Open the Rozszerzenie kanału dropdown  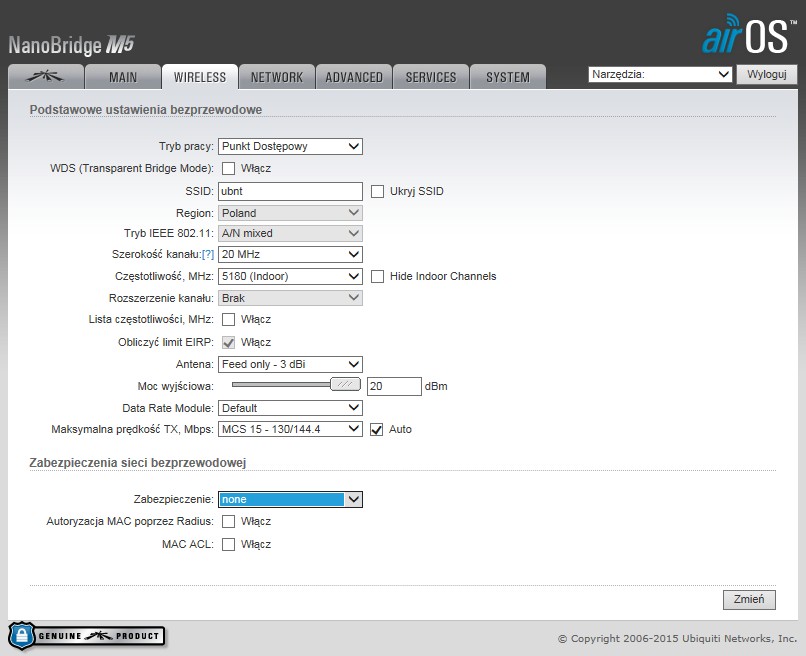click(290, 298)
